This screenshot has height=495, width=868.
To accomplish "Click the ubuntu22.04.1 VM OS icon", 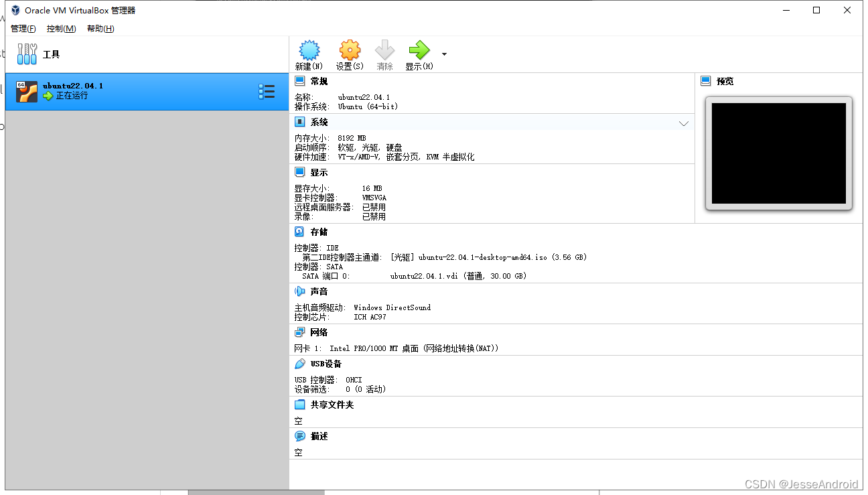I will 27,92.
